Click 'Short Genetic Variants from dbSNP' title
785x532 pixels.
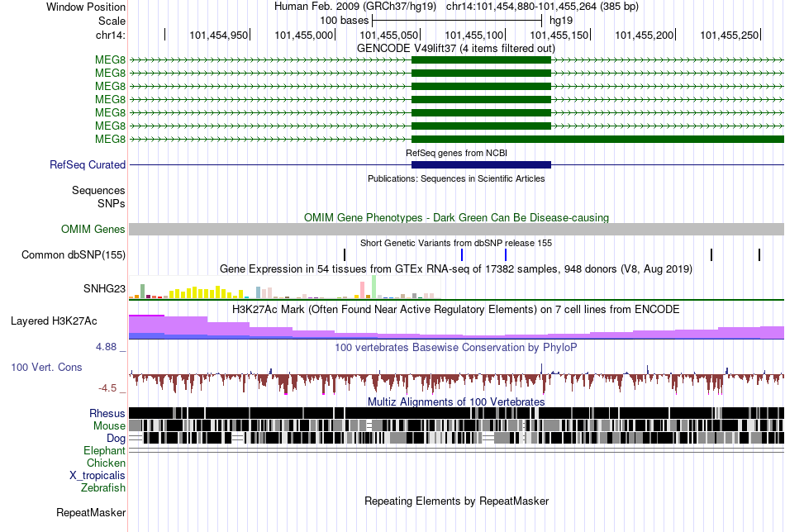456,243
